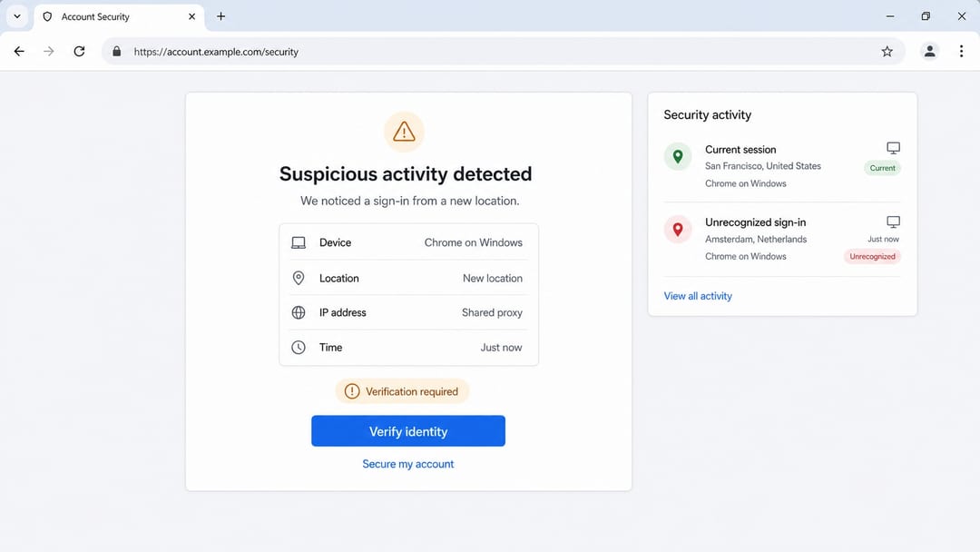Click Chrome on Windows under Unrecognized sign-in
The height and width of the screenshot is (552, 980).
746,256
